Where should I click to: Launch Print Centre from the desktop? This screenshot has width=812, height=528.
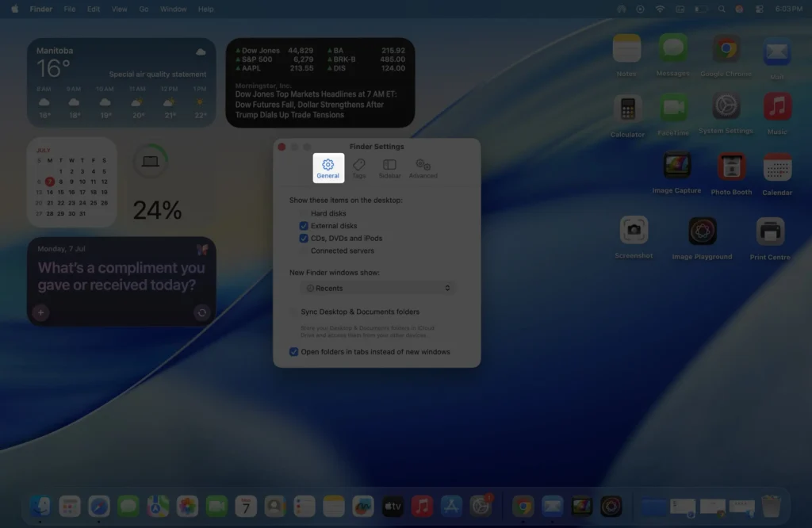(x=769, y=232)
